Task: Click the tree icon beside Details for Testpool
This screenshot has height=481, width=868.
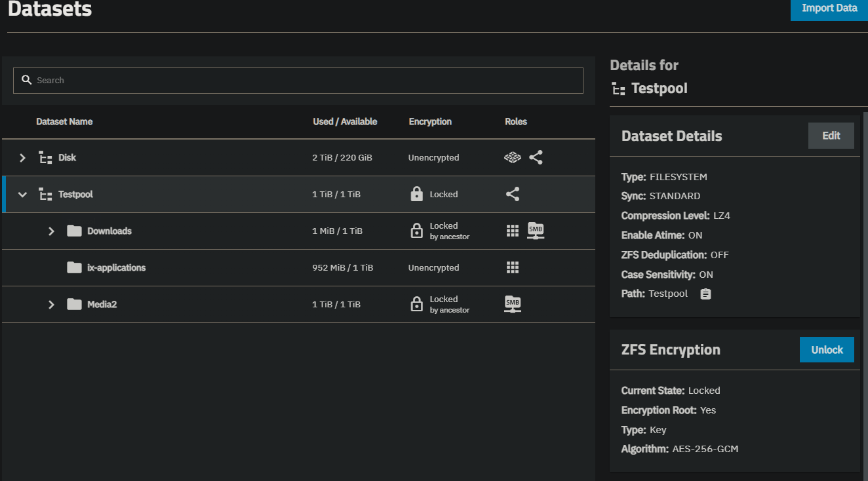Action: tap(618, 88)
